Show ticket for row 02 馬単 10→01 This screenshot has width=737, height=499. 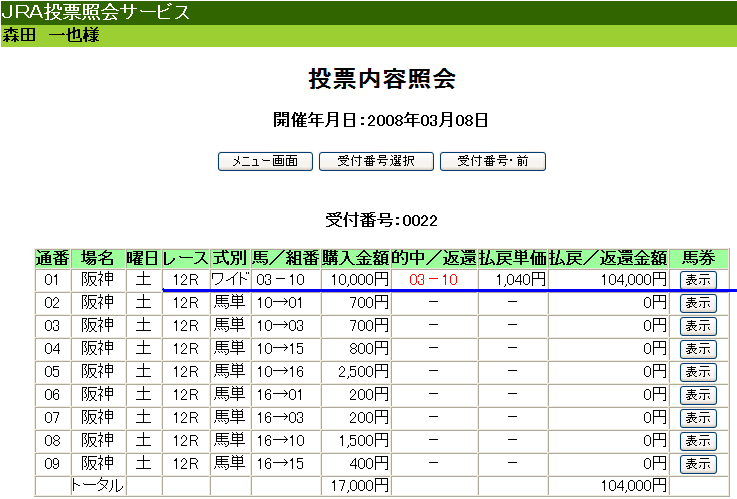pyautogui.click(x=698, y=303)
